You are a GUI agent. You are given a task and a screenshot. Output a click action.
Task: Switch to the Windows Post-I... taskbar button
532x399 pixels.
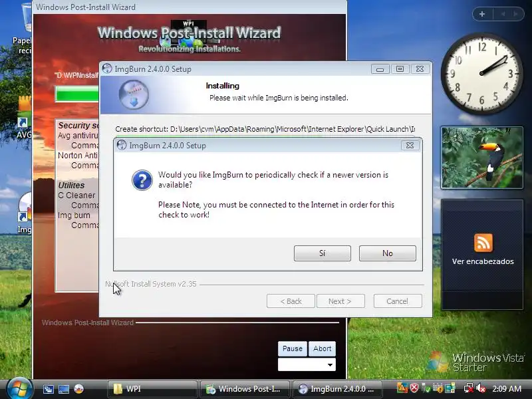click(245, 389)
